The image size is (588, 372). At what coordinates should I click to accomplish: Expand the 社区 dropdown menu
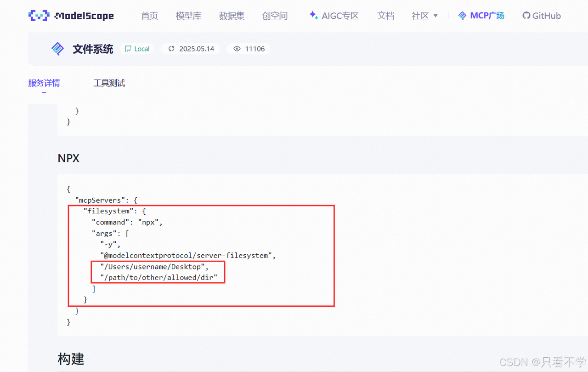pos(425,16)
